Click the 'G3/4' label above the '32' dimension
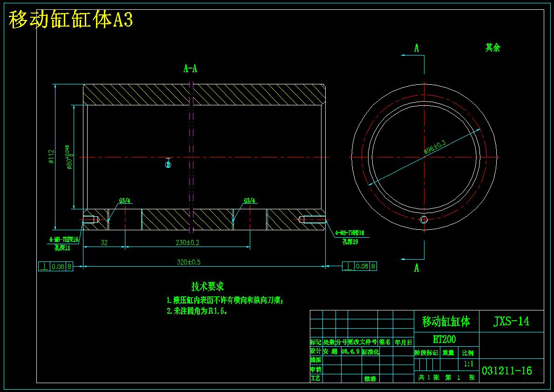Screen dimensions: 554x392 point(124,201)
